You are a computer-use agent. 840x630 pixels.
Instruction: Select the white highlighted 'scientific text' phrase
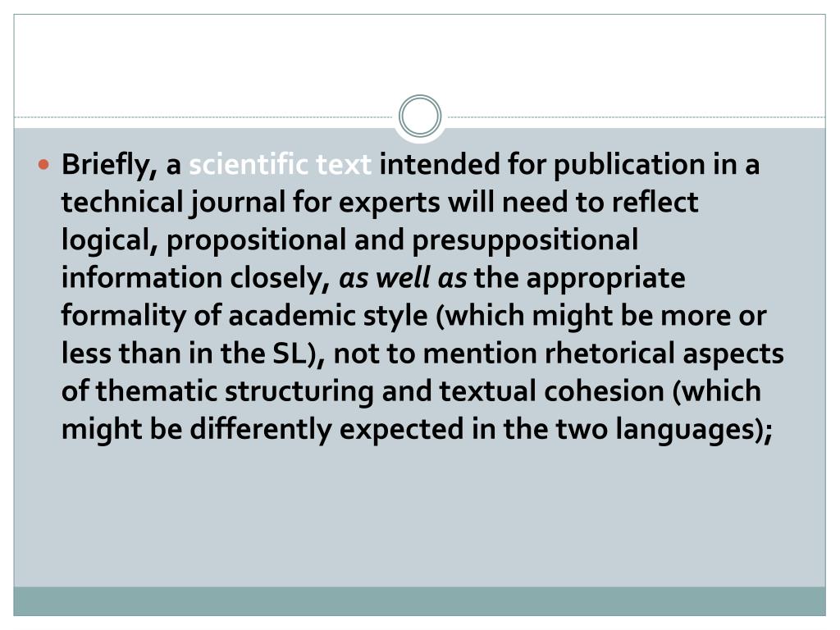281,164
